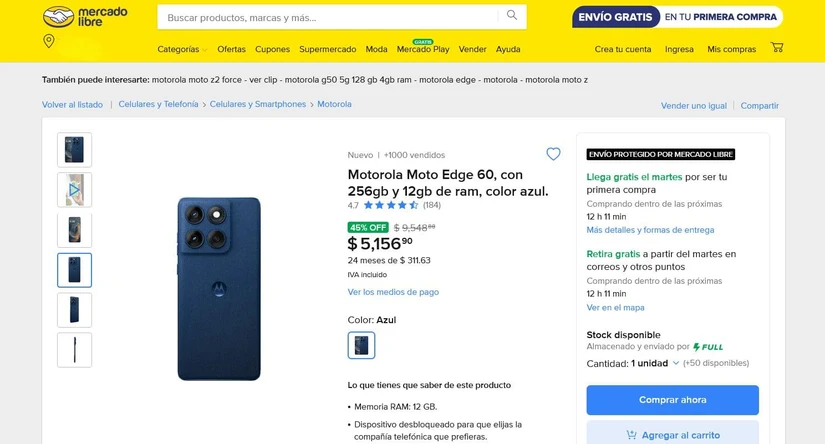
Task: Click the location pin icon
Action: click(x=49, y=41)
